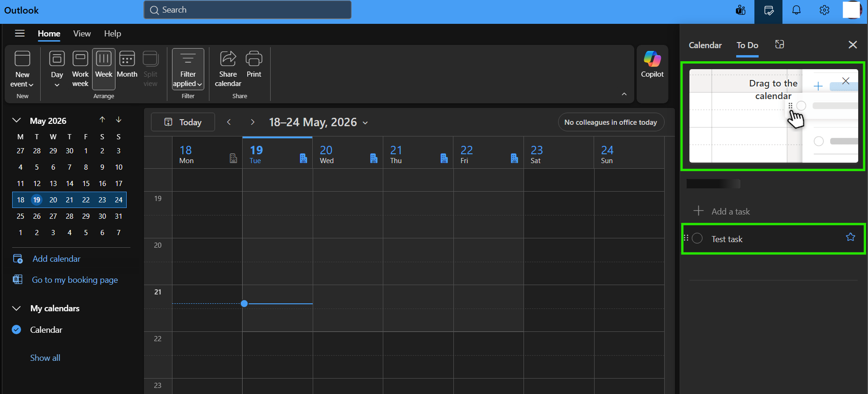868x394 pixels.
Task: Collapse the My calendars section
Action: point(16,308)
